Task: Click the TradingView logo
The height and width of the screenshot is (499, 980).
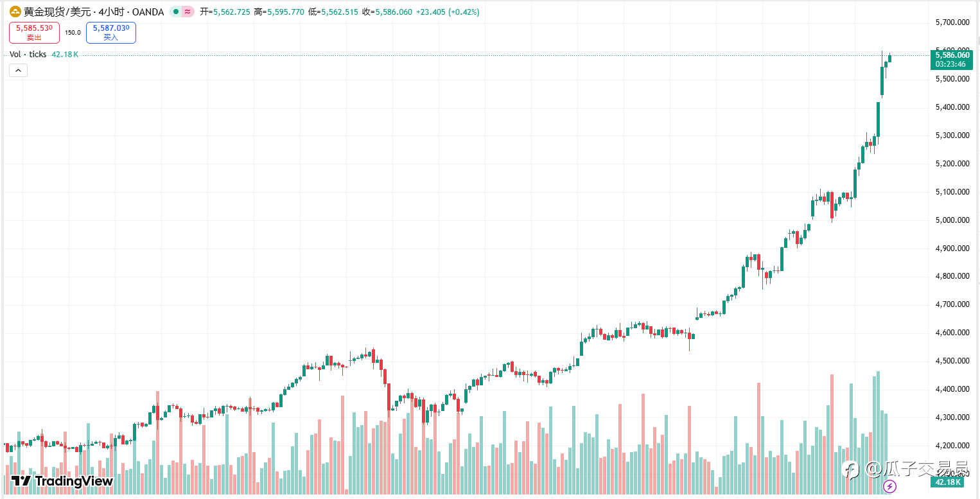Action: coord(62,481)
